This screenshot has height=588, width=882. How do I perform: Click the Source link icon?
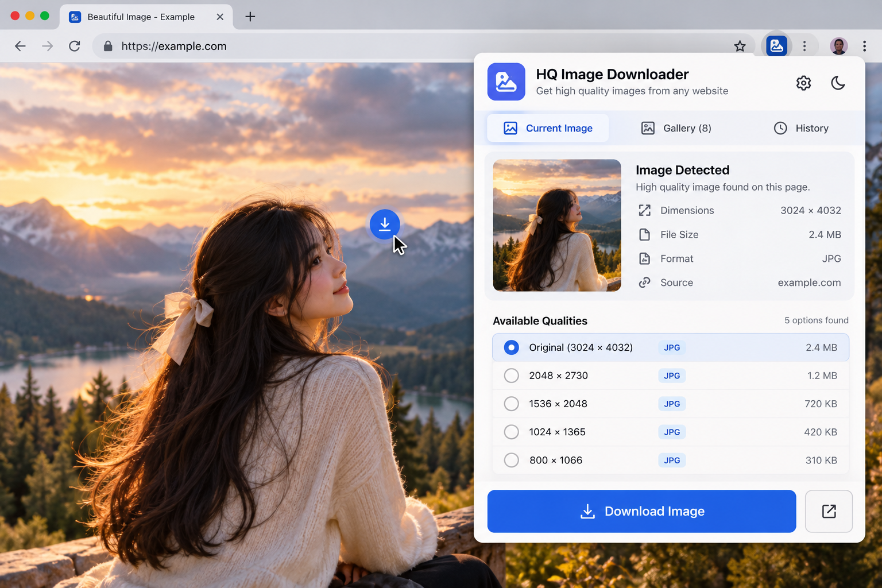[x=645, y=283]
